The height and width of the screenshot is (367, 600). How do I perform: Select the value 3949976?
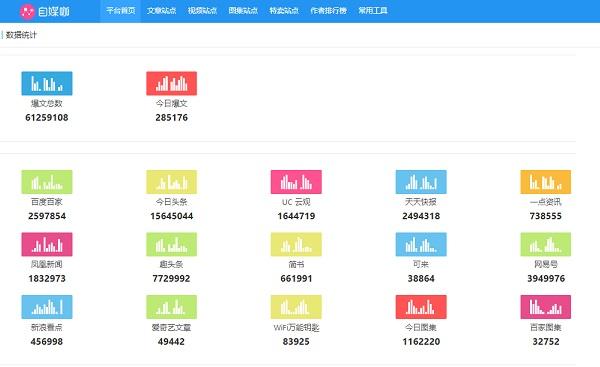coord(546,279)
